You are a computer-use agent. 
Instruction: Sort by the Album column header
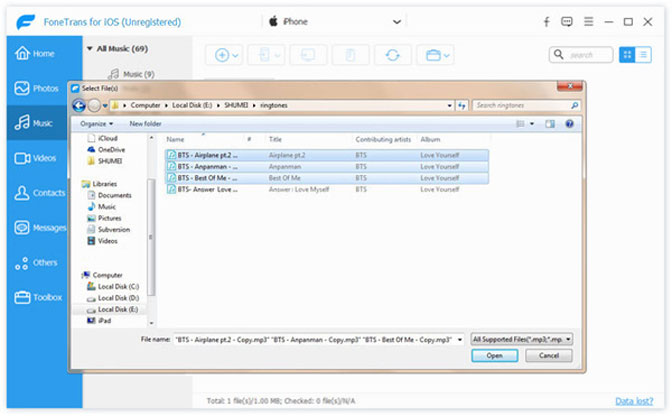430,139
